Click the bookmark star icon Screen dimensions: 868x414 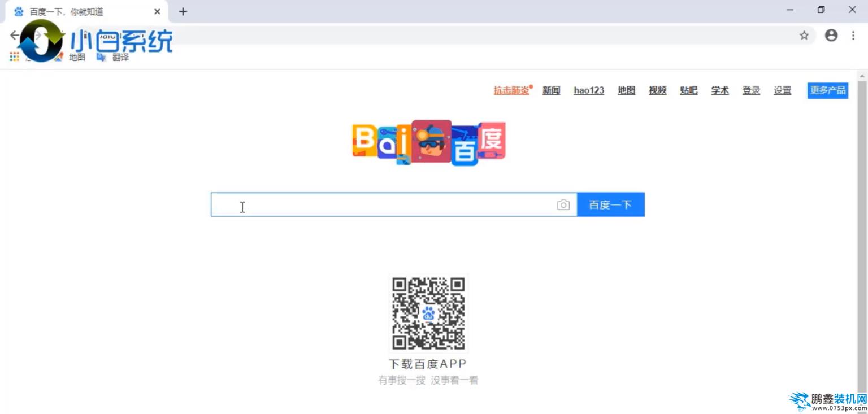pos(804,36)
